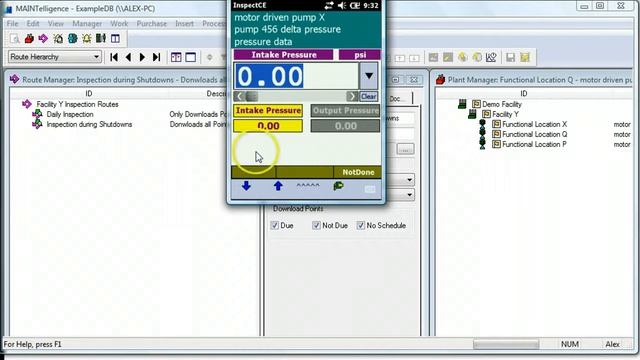Go to last record navigation arrow
This screenshot has width=640, height=360.
point(156,57)
